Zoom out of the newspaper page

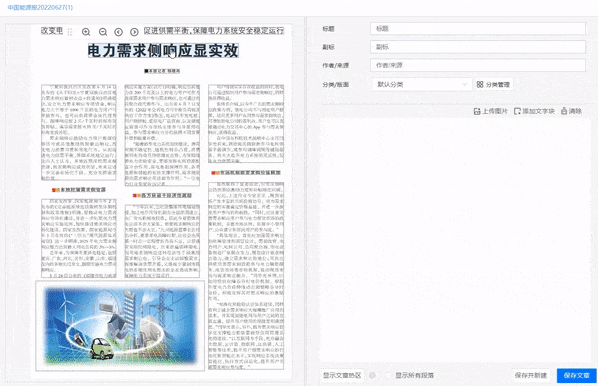(x=103, y=32)
